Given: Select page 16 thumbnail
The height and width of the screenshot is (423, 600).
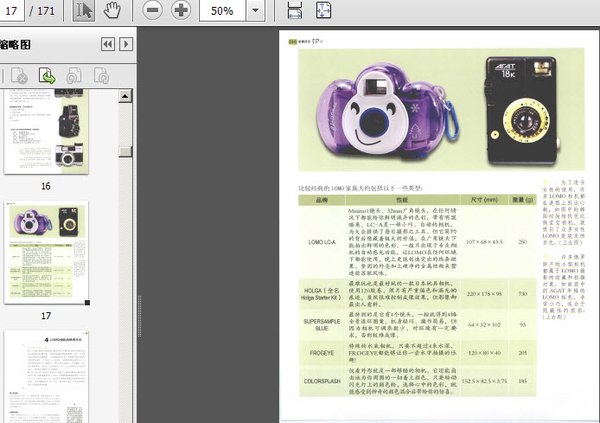Looking at the screenshot, I should click(46, 131).
